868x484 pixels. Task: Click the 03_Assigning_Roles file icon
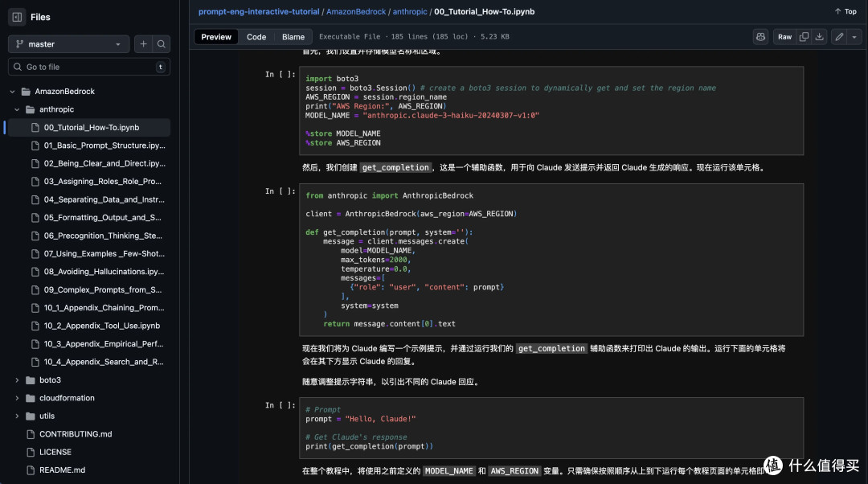(x=35, y=182)
